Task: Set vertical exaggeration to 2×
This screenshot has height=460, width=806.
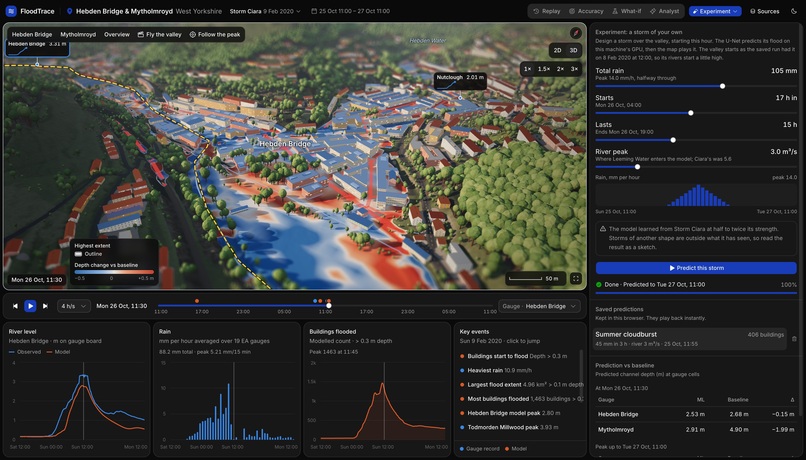Action: point(560,69)
